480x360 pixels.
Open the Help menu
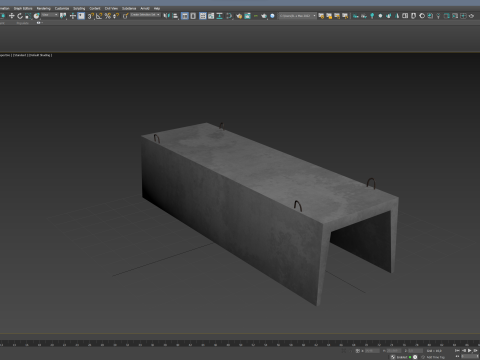(157, 8)
